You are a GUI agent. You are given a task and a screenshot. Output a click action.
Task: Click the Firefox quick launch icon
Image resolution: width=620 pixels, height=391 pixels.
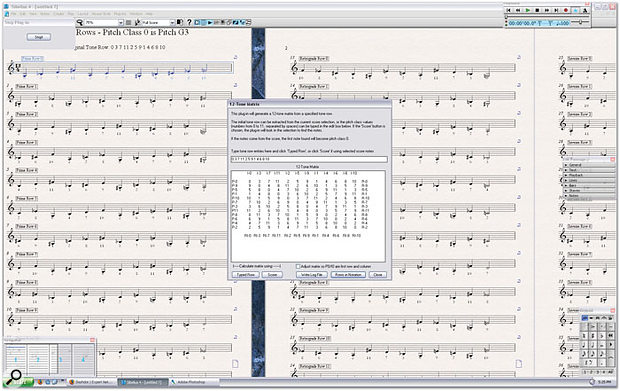point(40,382)
